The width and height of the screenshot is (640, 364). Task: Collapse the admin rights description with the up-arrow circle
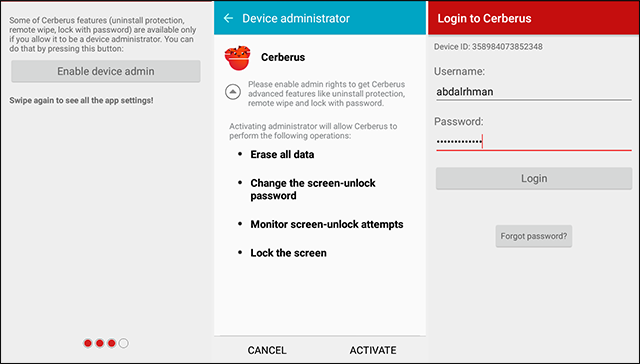pos(233,92)
